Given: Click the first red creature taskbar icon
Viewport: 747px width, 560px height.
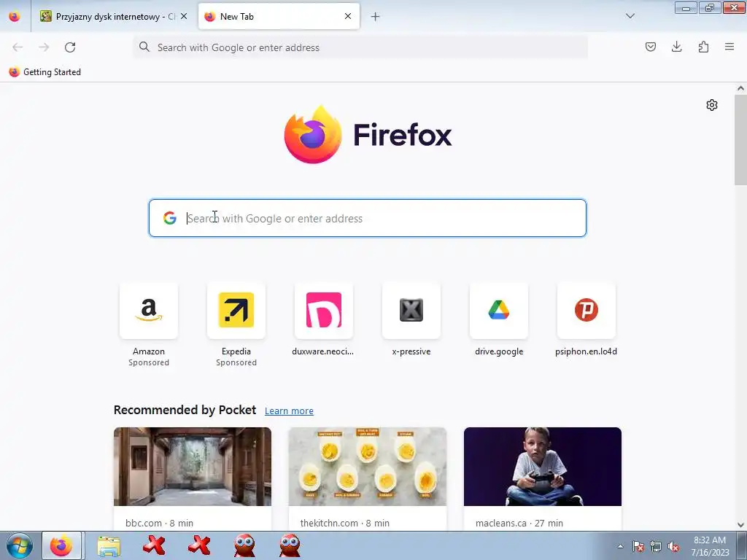Looking at the screenshot, I should 244,545.
